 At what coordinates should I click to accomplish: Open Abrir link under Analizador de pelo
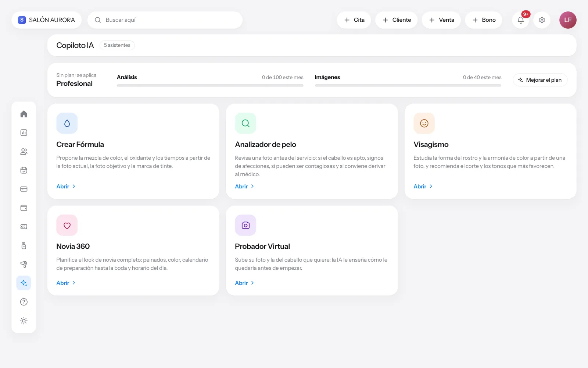[x=244, y=187]
